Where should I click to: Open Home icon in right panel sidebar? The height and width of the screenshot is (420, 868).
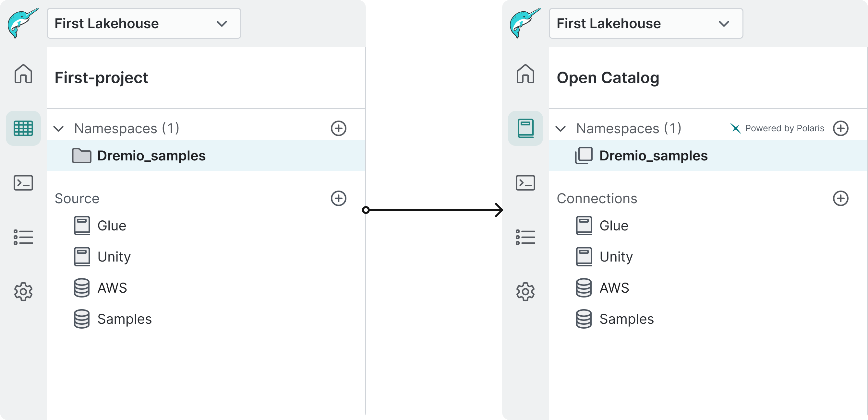tap(525, 73)
